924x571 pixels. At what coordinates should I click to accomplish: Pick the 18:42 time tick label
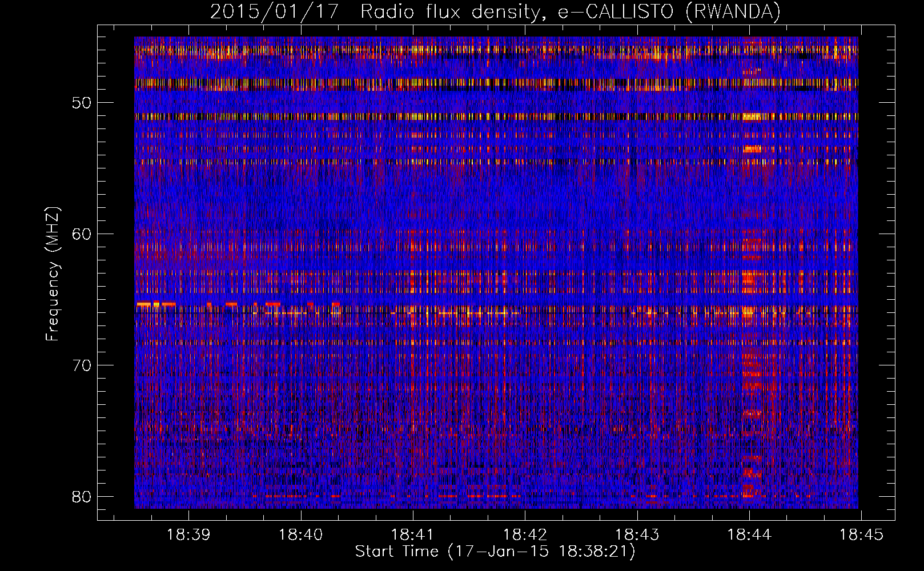coord(525,535)
